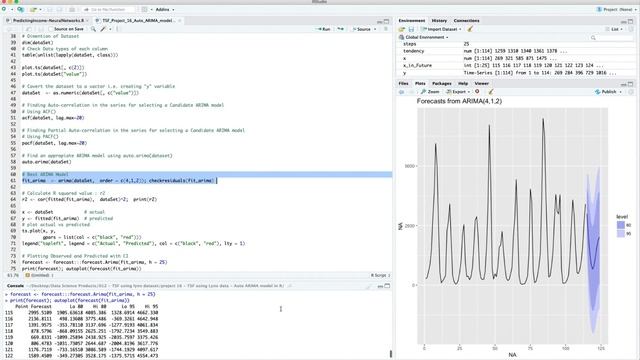The height and width of the screenshot is (360, 640).
Task: Open the Global Environment dropdown
Action: pyautogui.click(x=424, y=37)
